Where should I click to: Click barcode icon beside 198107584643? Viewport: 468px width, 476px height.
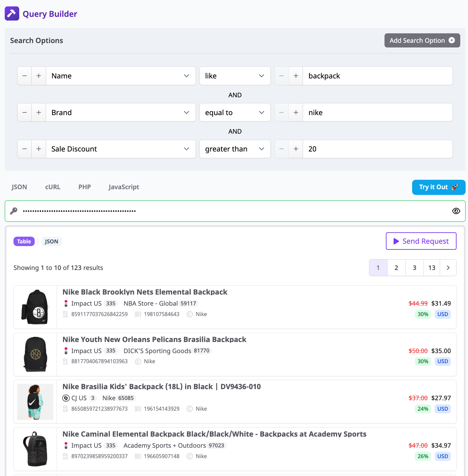click(x=138, y=314)
